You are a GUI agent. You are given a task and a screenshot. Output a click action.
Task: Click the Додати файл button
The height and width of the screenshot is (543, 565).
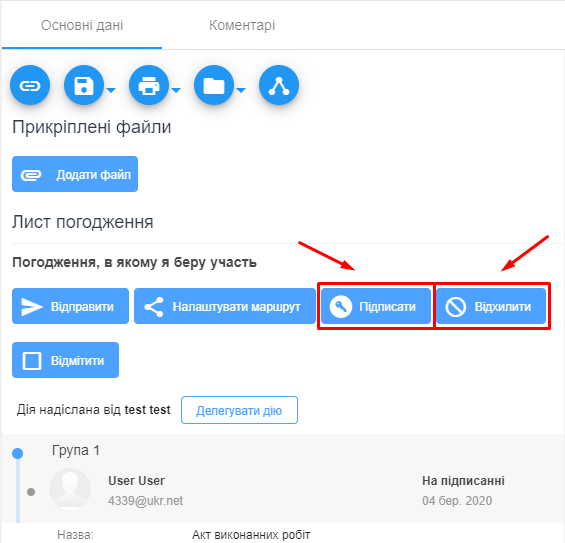[75, 174]
